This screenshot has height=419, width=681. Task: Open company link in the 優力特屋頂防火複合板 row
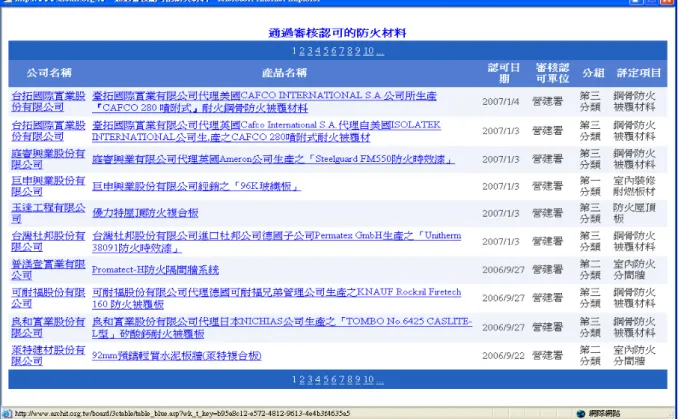click(48, 213)
